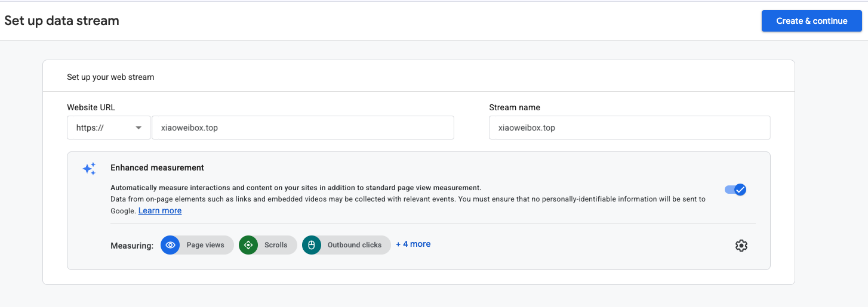Click the Page views eye icon
Screen dimensions: 868x307
170,245
